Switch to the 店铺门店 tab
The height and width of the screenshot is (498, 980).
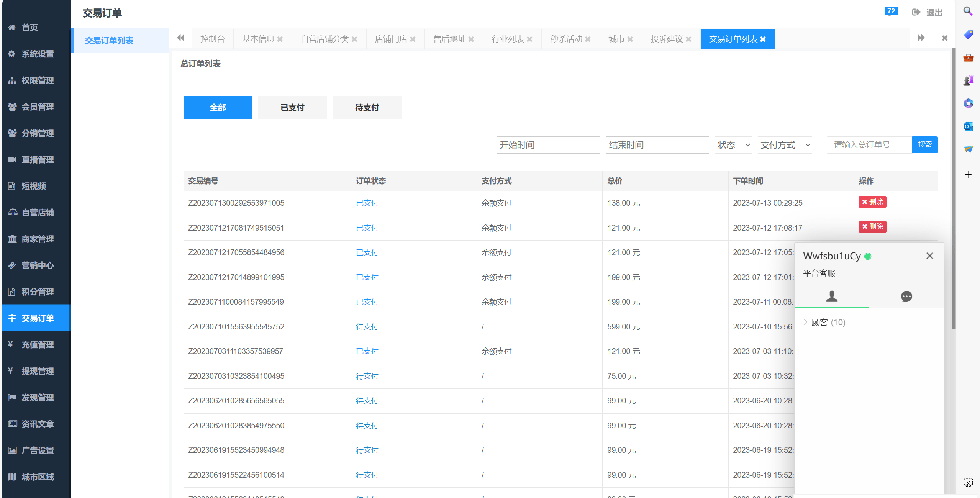pyautogui.click(x=391, y=39)
